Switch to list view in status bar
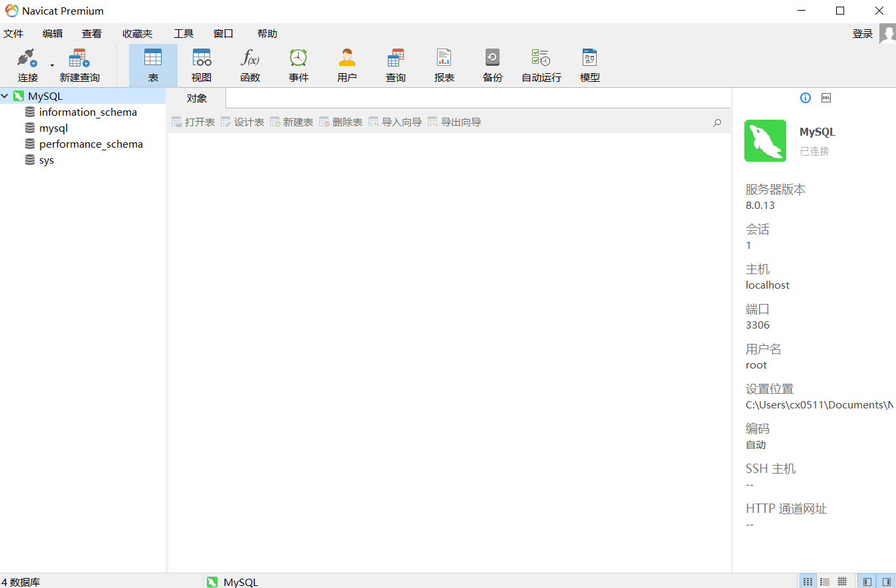896x588 pixels. (825, 581)
